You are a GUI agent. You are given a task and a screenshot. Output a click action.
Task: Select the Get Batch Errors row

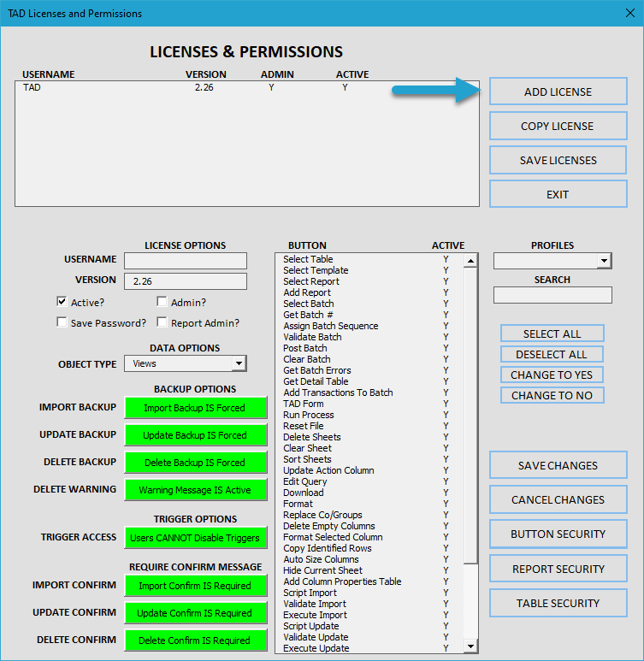pyautogui.click(x=369, y=370)
